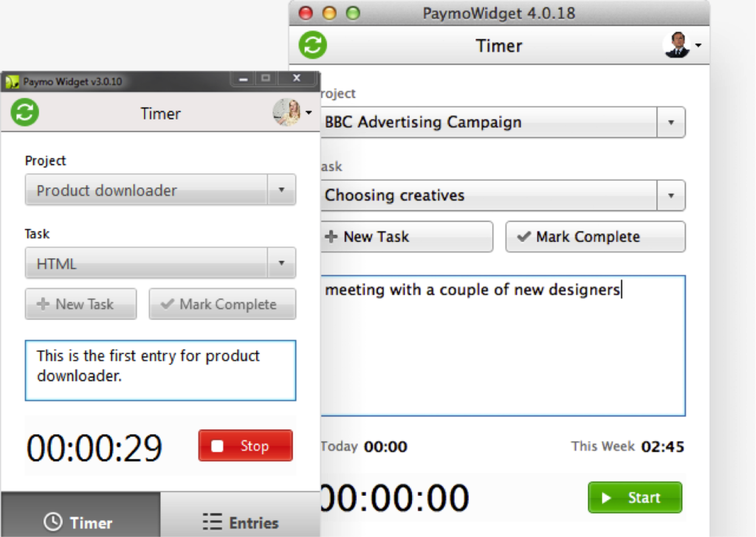Close the Paymo Widget v3.0.10 window
The height and width of the screenshot is (537, 756).
[297, 78]
